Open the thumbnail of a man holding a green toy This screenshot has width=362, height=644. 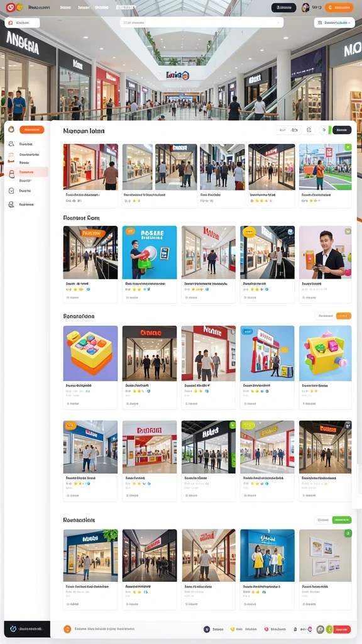pos(150,252)
